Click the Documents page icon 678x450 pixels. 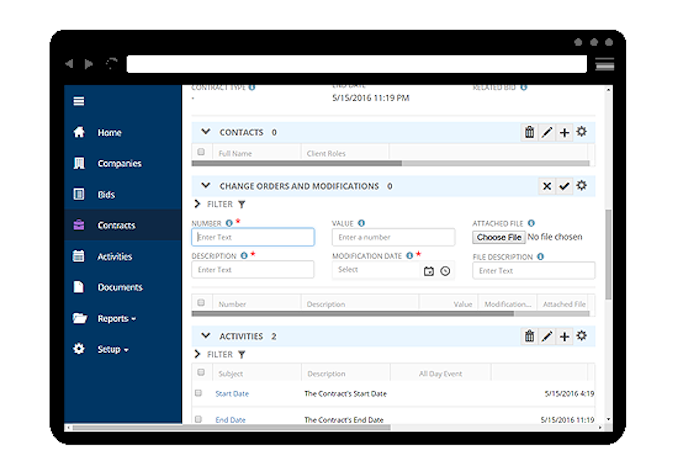pos(79,287)
